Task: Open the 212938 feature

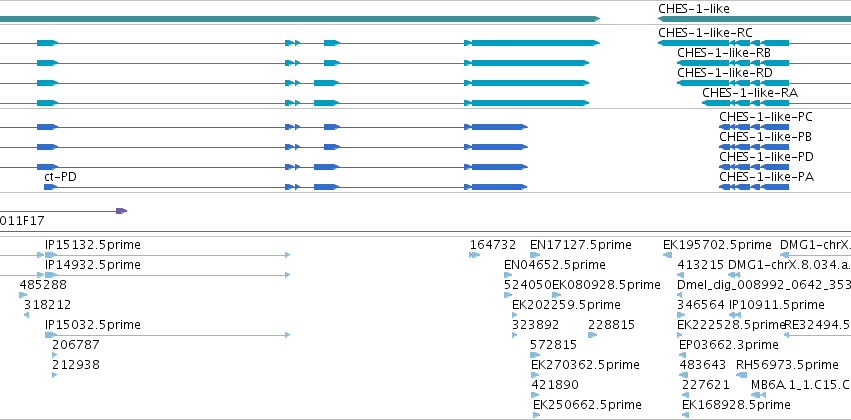Action: pos(76,365)
